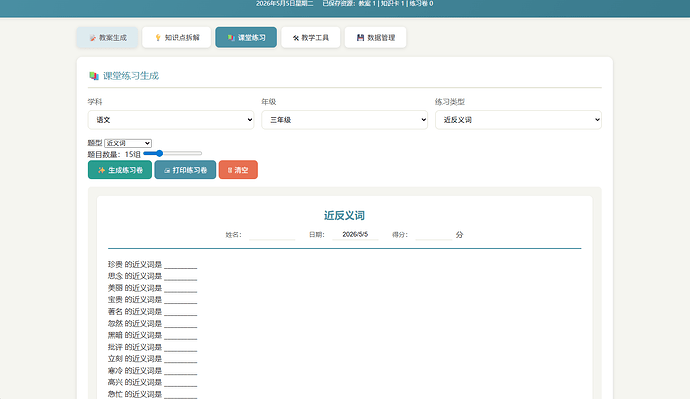Select the 课堂练习 tab
The height and width of the screenshot is (399, 690).
coord(246,37)
